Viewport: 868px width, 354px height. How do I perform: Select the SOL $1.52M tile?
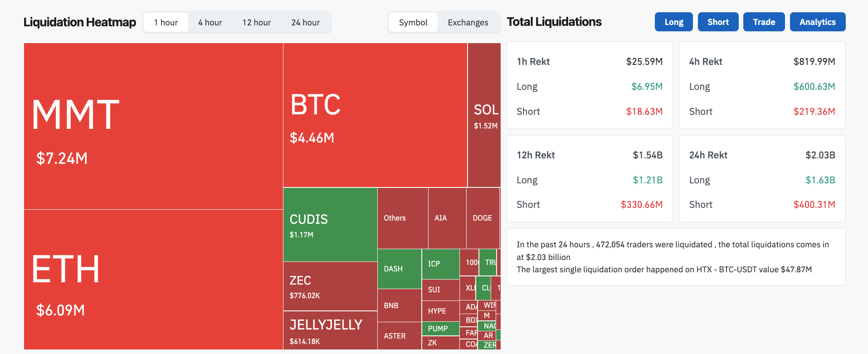click(x=484, y=115)
